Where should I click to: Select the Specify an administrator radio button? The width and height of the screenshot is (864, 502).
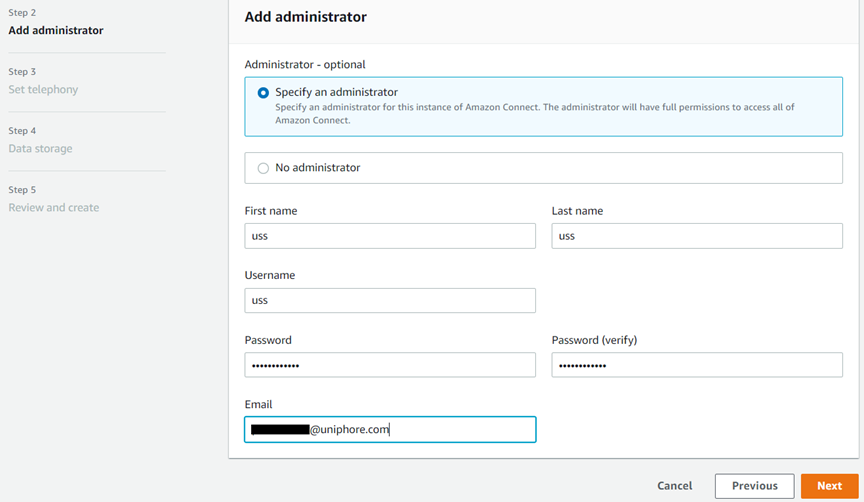[x=263, y=93]
